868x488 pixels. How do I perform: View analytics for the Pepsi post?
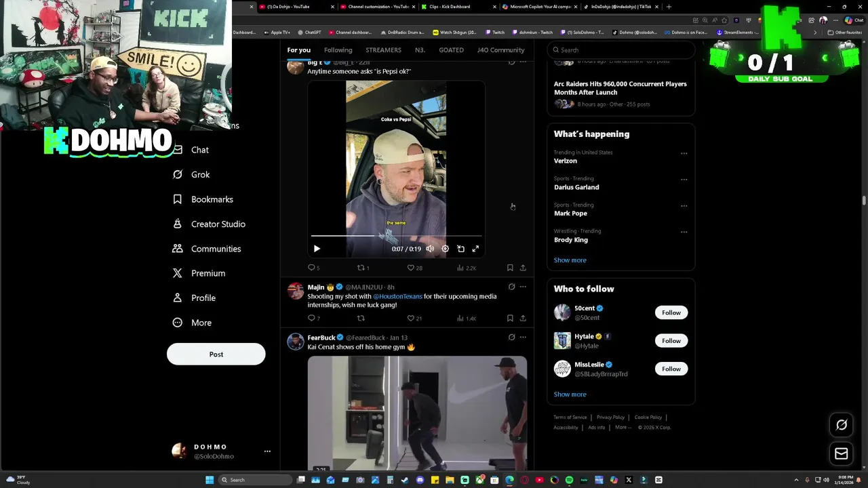467,268
